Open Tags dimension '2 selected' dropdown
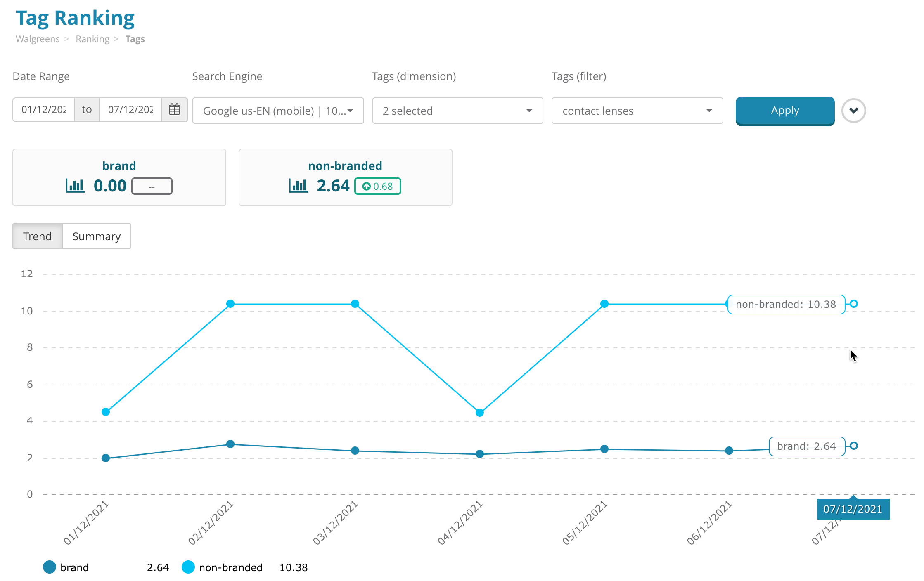924x581 pixels. (x=457, y=111)
